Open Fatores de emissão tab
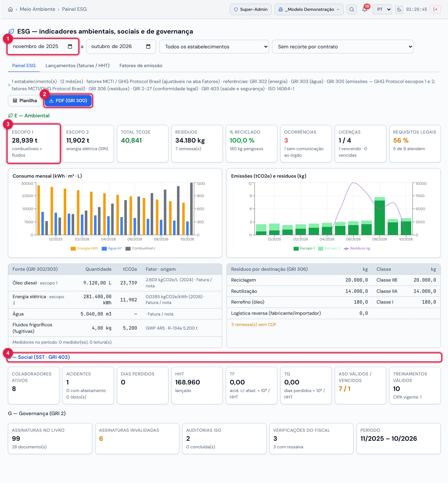Screen dimensions: 448x483 [141, 66]
